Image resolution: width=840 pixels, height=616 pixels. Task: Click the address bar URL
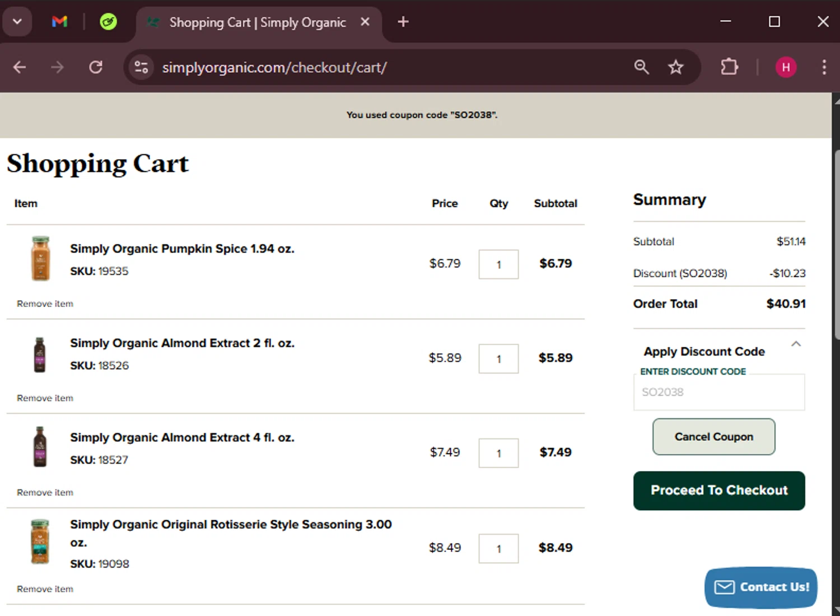point(274,67)
